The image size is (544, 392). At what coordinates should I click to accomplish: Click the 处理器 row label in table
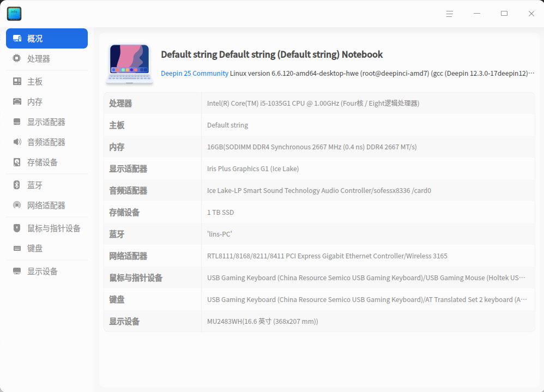click(120, 104)
